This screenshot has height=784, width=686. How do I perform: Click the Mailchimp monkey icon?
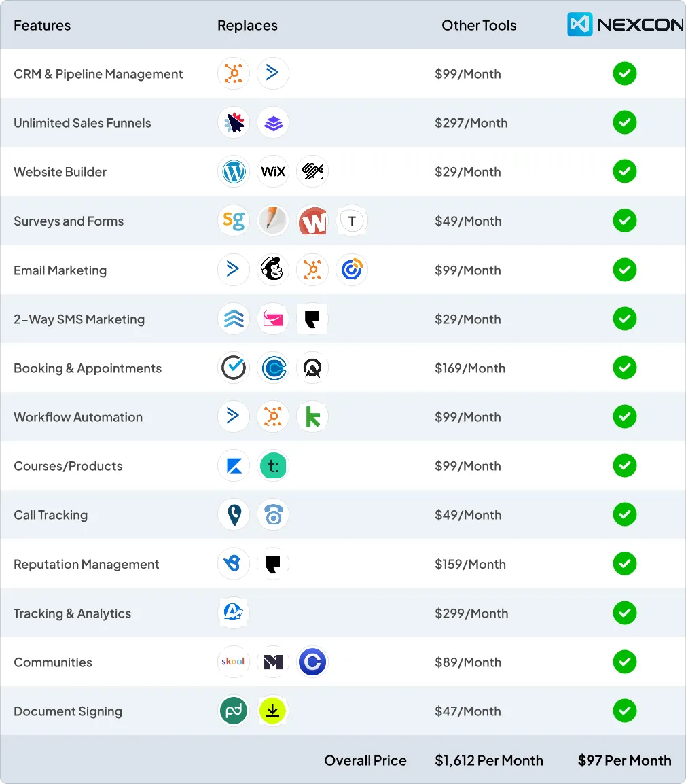[273, 270]
